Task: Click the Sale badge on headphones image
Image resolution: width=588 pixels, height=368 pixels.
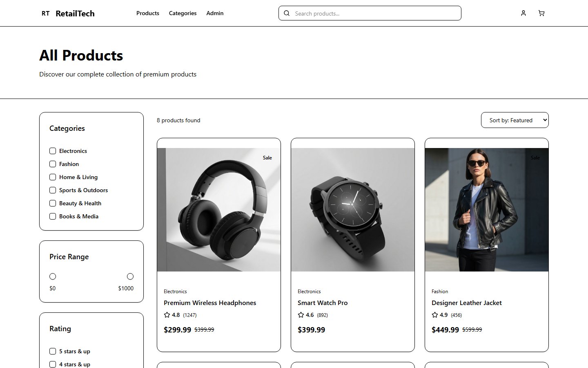Action: pyautogui.click(x=267, y=158)
